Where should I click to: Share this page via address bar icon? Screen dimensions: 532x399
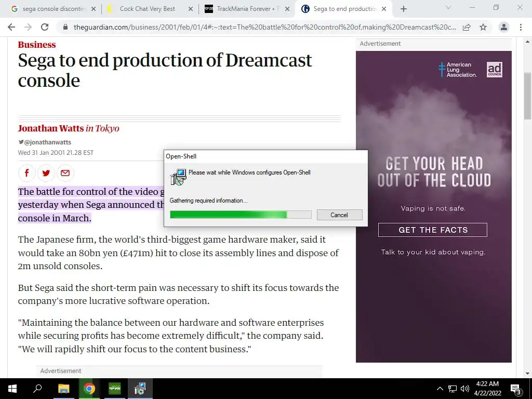[467, 27]
